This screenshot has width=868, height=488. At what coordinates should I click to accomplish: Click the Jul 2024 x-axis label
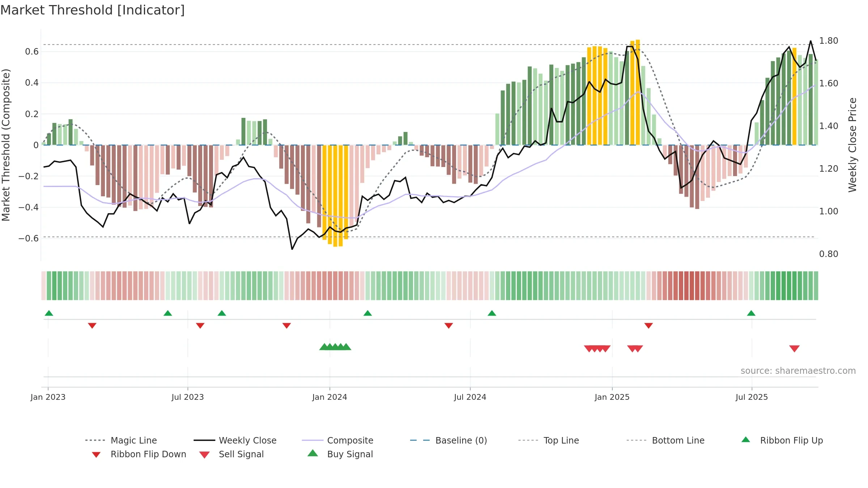pos(470,397)
